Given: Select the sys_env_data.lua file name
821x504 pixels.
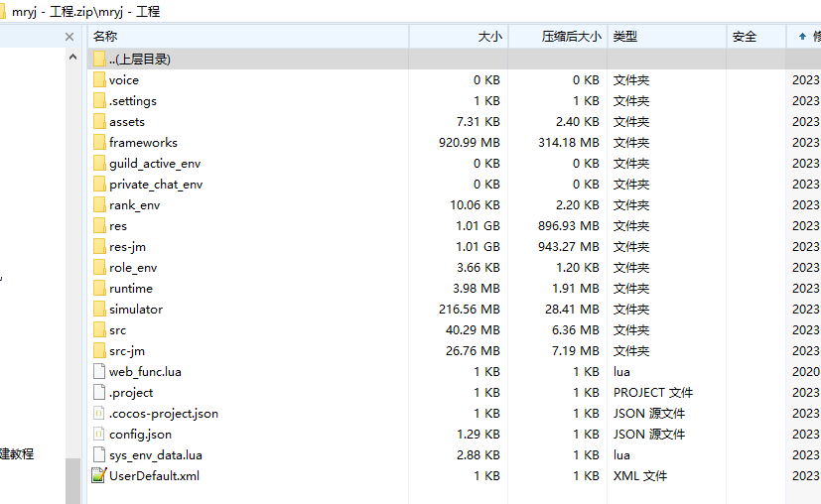Looking at the screenshot, I should click(156, 454).
